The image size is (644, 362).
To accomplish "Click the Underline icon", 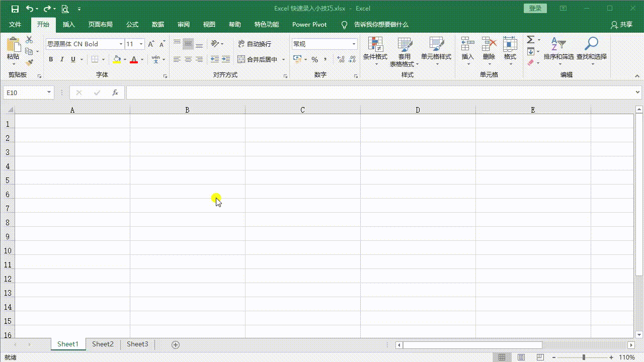I will tap(72, 59).
